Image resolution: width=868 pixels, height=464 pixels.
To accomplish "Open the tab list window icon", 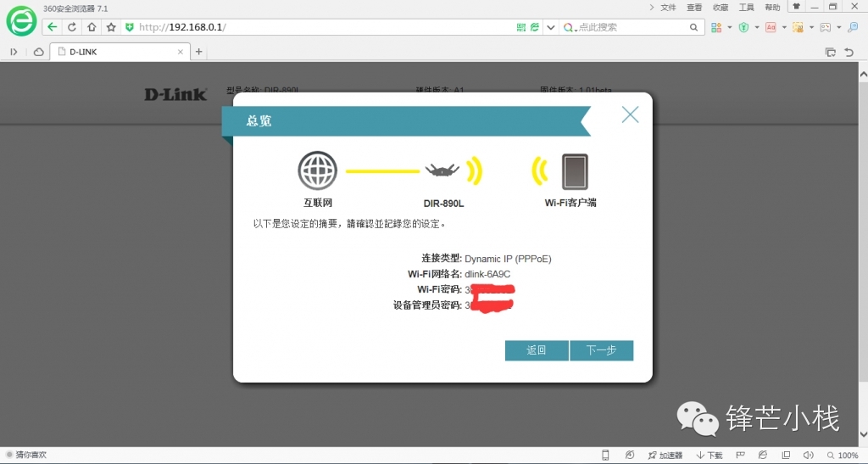I will coord(831,52).
